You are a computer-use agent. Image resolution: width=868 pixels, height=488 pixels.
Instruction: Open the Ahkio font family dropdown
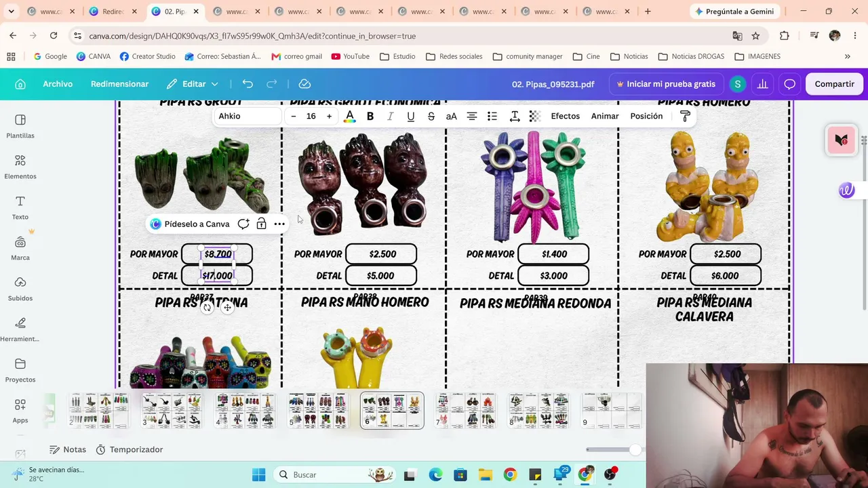[x=248, y=117]
